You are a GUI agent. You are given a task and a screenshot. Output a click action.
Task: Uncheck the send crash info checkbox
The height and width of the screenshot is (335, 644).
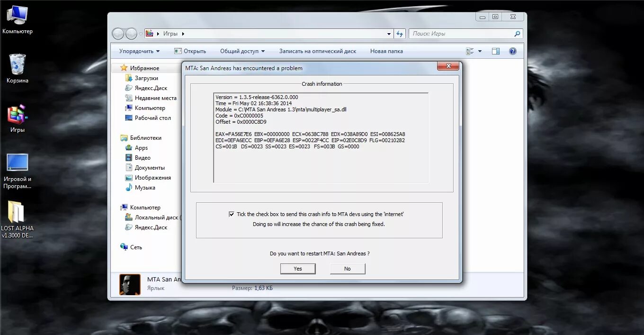(232, 214)
